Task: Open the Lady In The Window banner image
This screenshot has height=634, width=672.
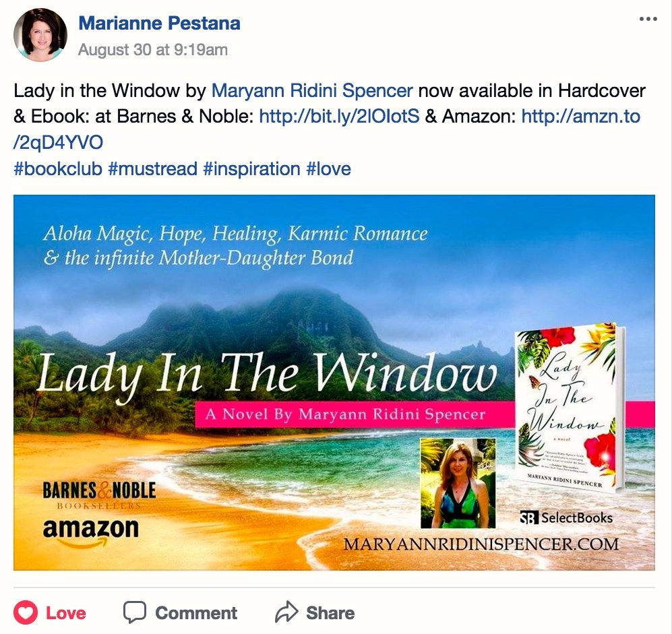Action: [x=334, y=383]
